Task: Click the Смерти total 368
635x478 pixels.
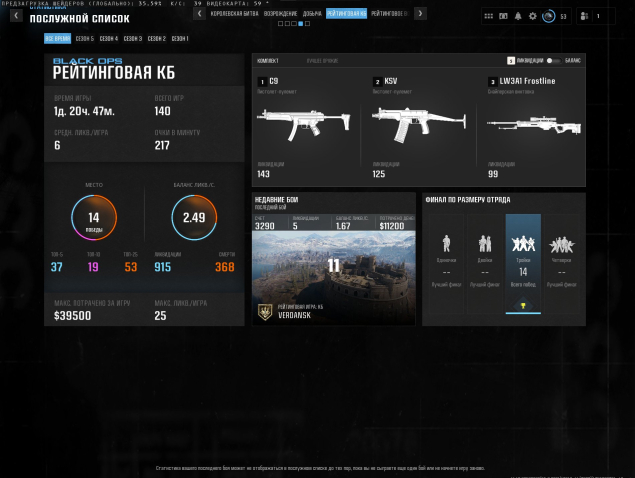Action: click(x=225, y=267)
